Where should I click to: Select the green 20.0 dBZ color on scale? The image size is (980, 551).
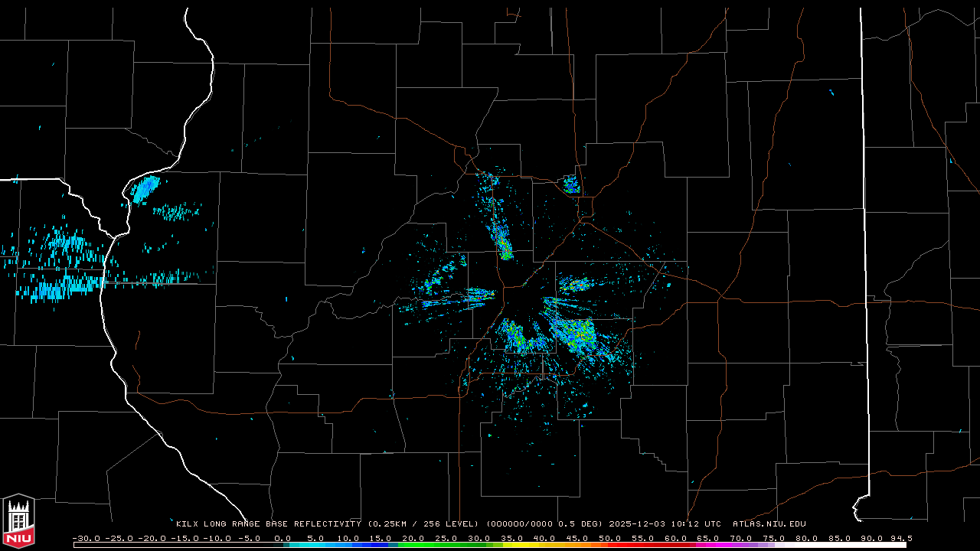[413, 545]
